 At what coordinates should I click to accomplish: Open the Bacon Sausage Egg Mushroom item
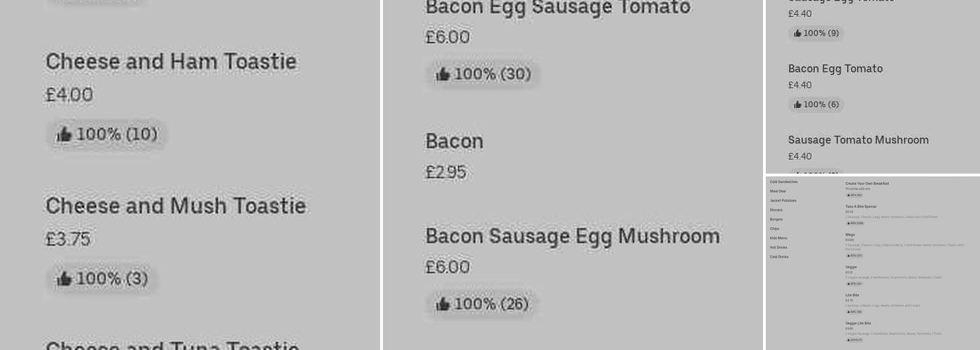point(572,237)
